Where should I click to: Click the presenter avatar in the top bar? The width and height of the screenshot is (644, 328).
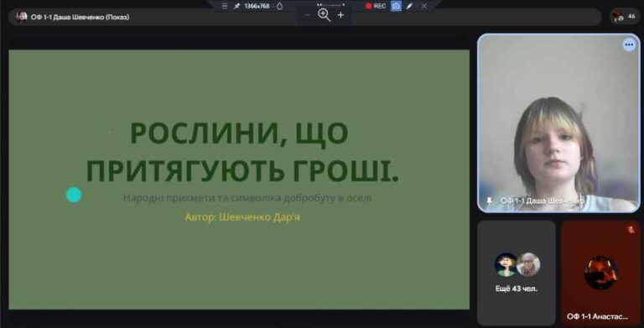click(x=21, y=17)
